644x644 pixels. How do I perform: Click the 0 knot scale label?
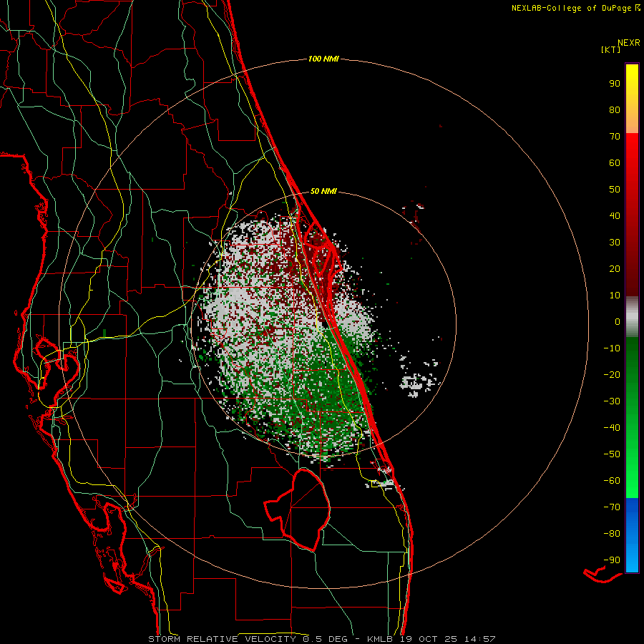coord(618,321)
